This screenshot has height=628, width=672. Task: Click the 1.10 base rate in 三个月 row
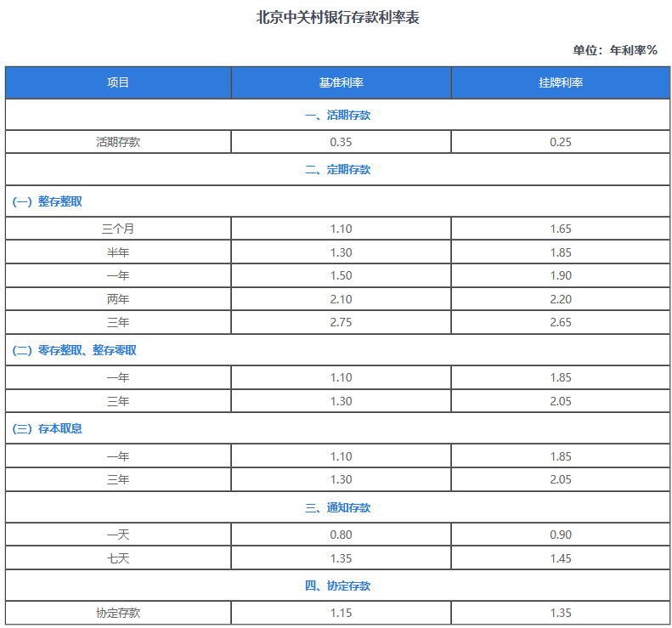(342, 229)
